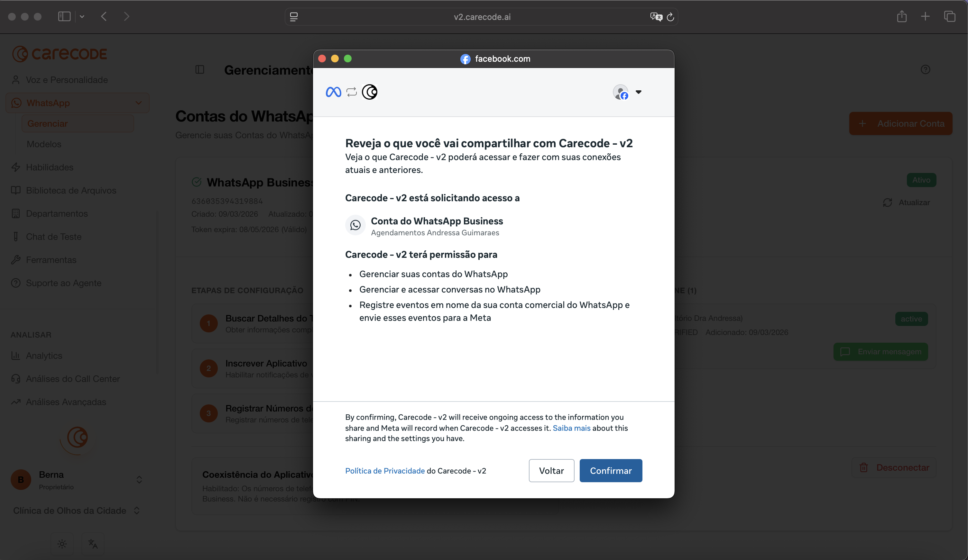Open Modelos in the WhatsApp submenu
Screen dimensions: 968x560
point(44,144)
